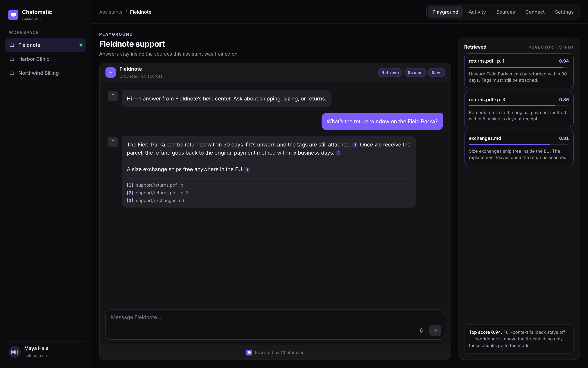The height and width of the screenshot is (368, 588).
Task: Open the returns.pdf p. 3 retrieved card
Action: (x=519, y=109)
